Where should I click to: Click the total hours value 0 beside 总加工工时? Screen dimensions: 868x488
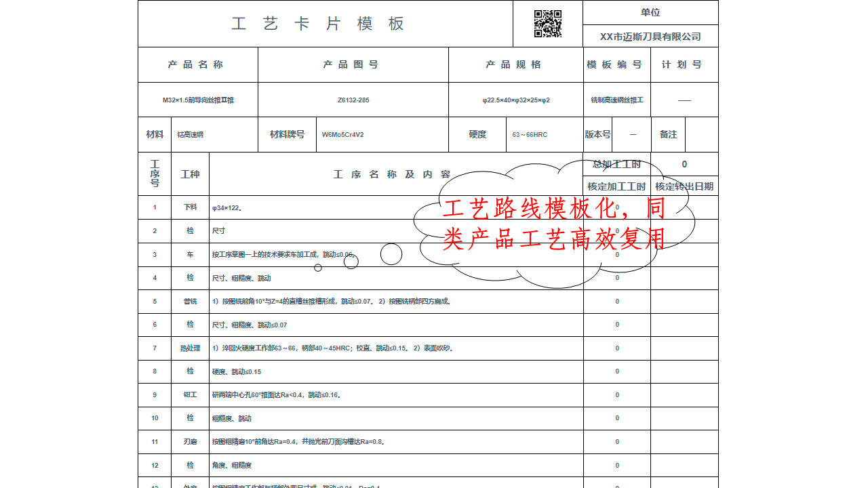coord(684,164)
